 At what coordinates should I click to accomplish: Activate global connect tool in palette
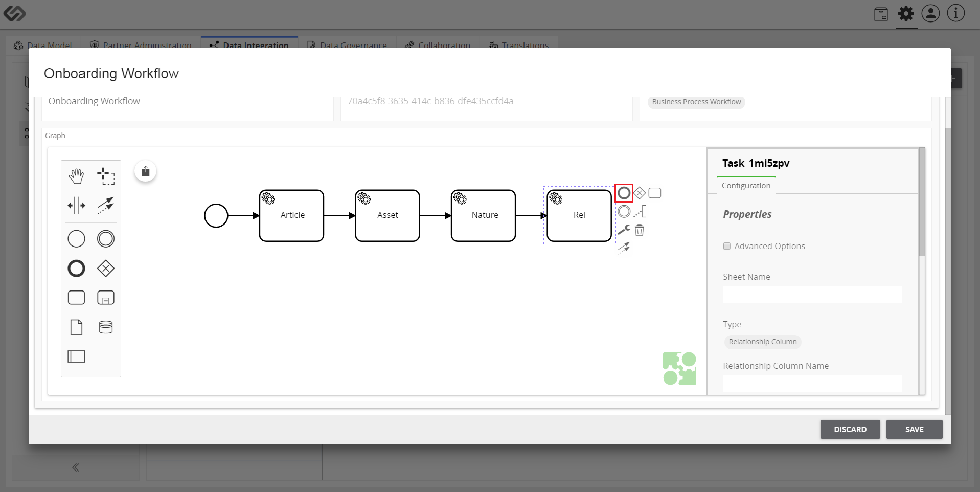tap(106, 206)
